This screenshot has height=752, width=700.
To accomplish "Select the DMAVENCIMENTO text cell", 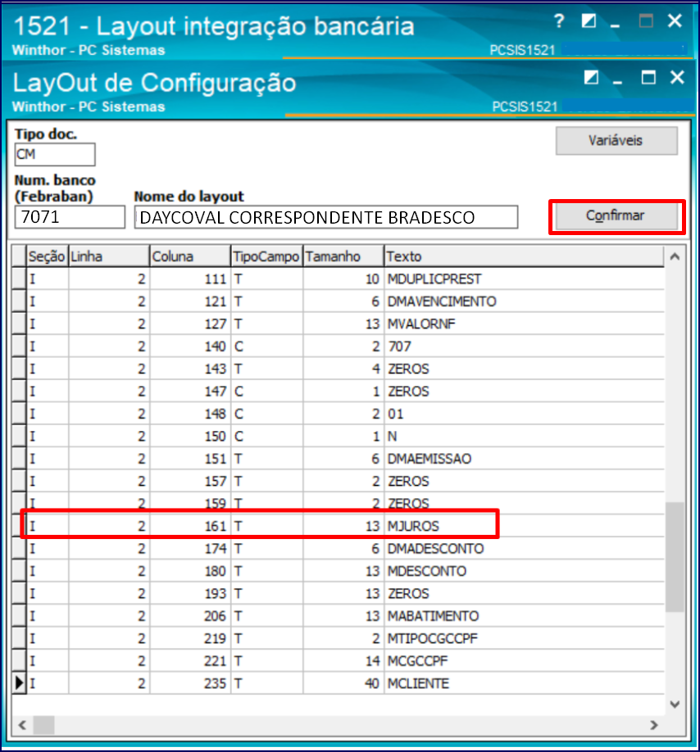I will point(525,301).
